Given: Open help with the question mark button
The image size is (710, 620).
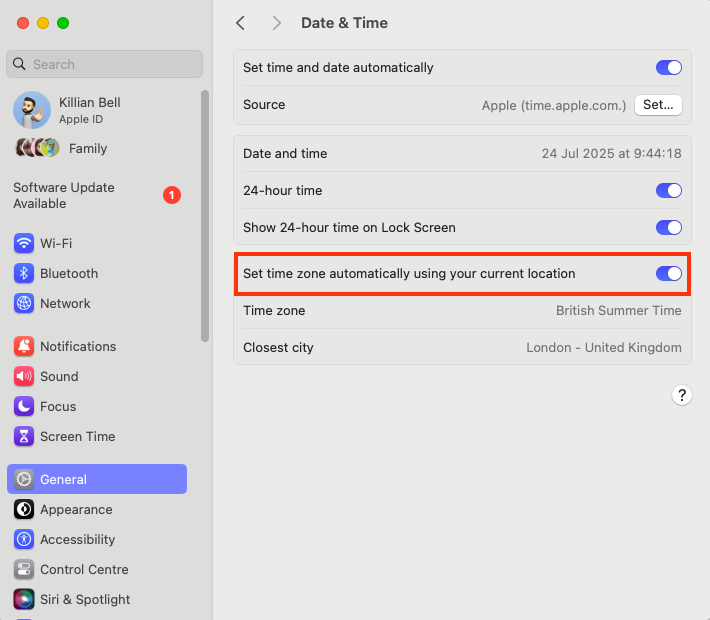Looking at the screenshot, I should tap(681, 395).
